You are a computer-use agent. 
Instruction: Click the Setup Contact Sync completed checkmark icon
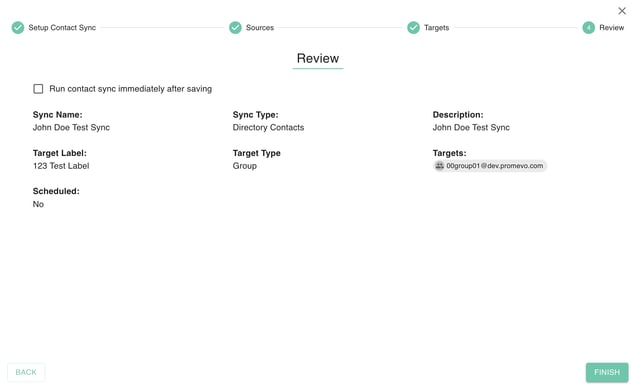click(x=18, y=28)
